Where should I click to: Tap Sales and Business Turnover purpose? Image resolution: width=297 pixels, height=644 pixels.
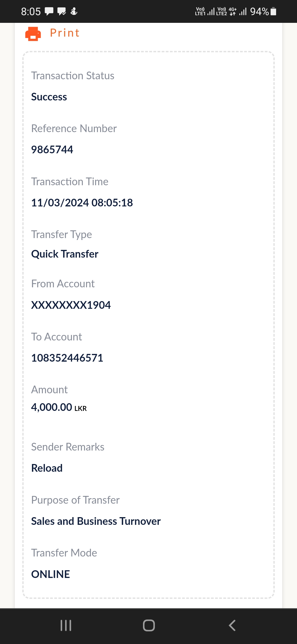96,521
